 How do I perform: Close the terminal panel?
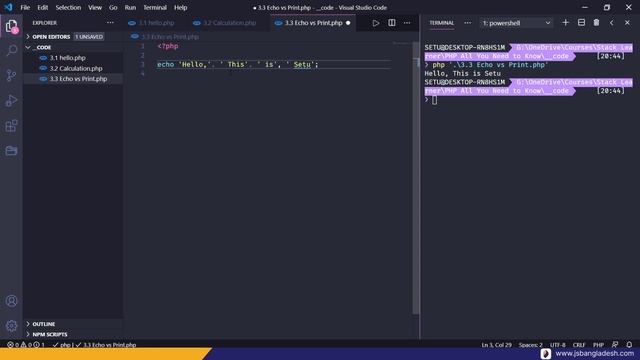coord(627,23)
